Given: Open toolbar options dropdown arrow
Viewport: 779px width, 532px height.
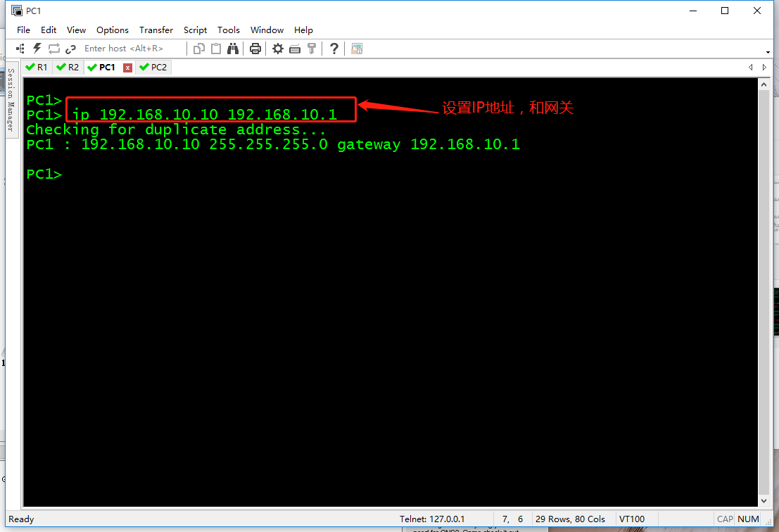Looking at the screenshot, I should [768, 52].
